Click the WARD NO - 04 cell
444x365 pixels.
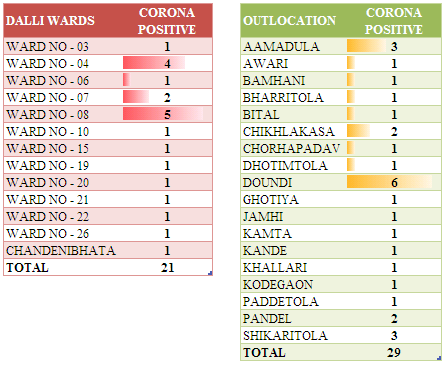coord(63,63)
